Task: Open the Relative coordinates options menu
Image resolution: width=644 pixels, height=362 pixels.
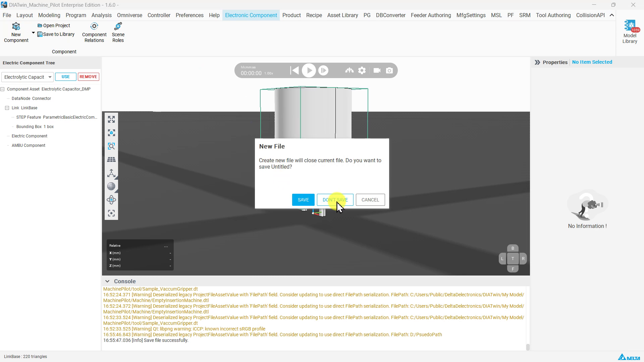Action: (166, 246)
